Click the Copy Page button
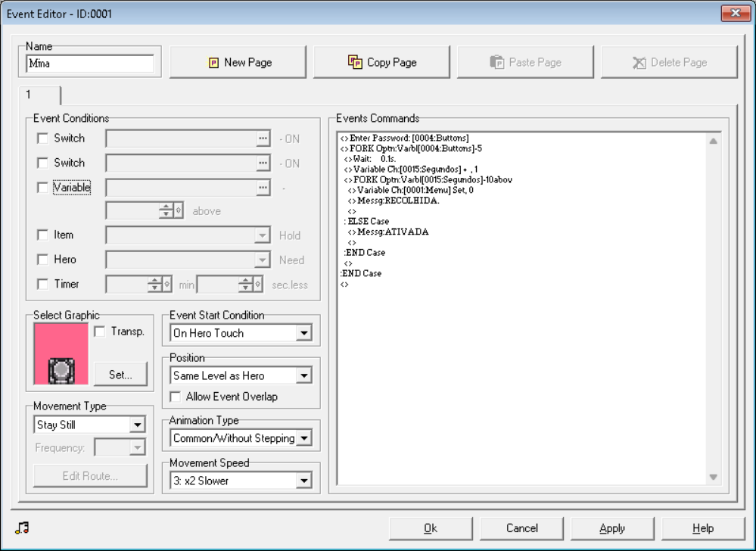This screenshot has width=756, height=551. pos(381,62)
